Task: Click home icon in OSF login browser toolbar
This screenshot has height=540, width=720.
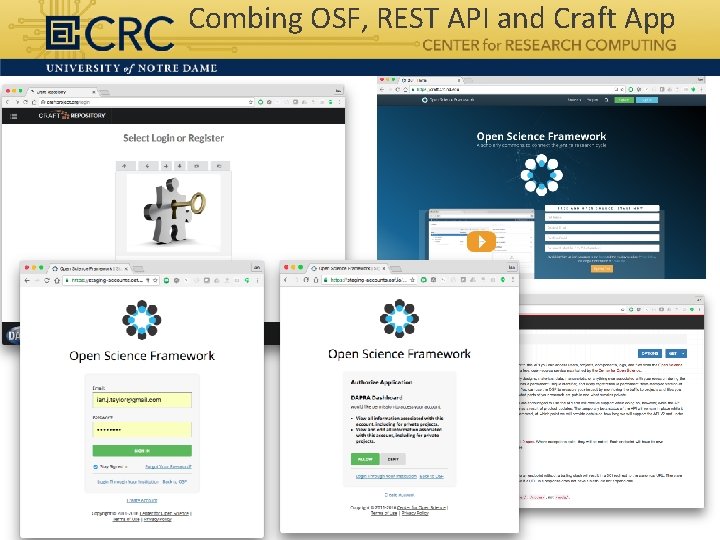Action: (57, 280)
